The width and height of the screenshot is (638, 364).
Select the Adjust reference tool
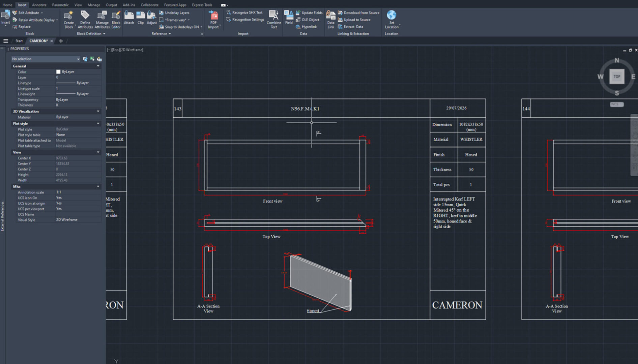coord(151,18)
